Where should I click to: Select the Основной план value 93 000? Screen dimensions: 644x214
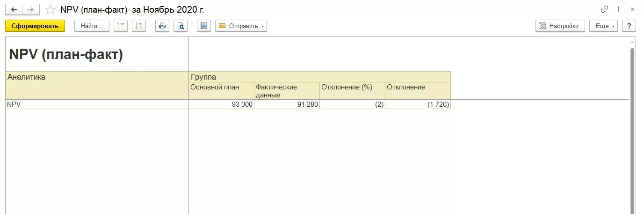point(221,104)
